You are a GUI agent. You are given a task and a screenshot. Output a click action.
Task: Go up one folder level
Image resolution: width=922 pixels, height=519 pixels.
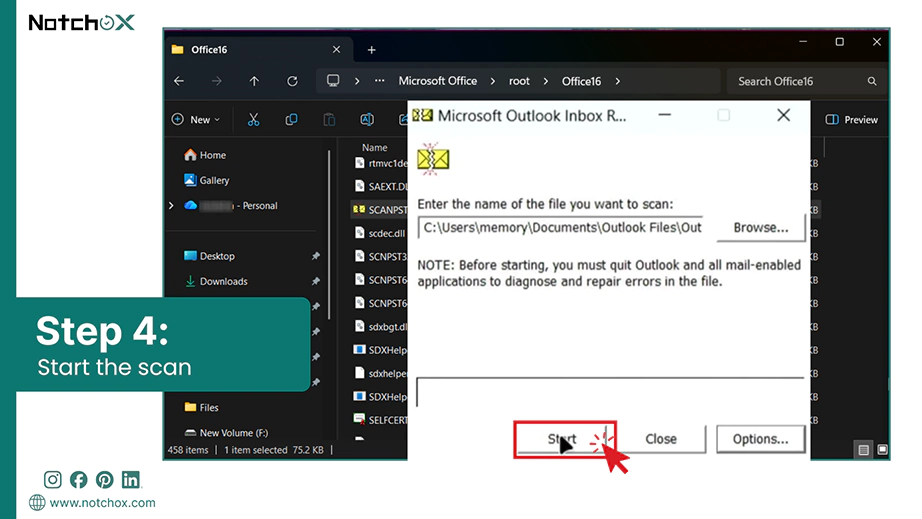254,81
